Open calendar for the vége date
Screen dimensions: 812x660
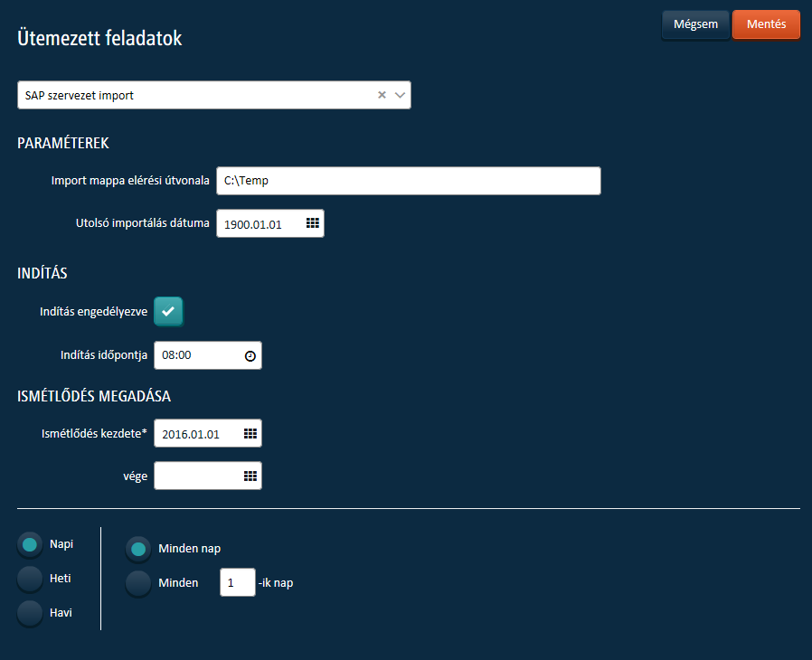pyautogui.click(x=250, y=476)
